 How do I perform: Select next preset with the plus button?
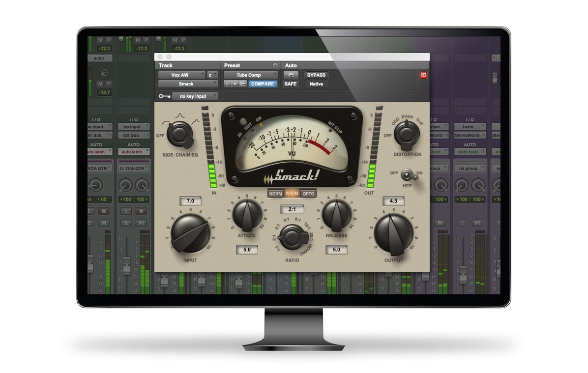point(235,84)
